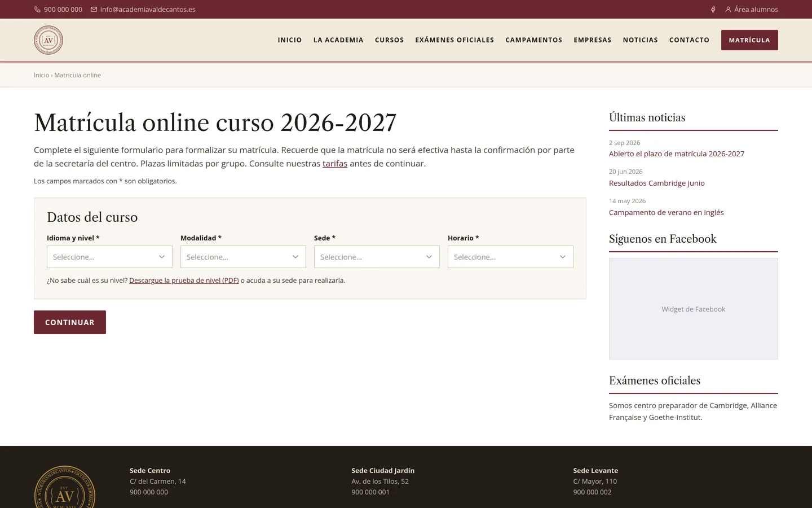Click the Facebook icon in the top bar
The image size is (812, 508).
point(713,10)
